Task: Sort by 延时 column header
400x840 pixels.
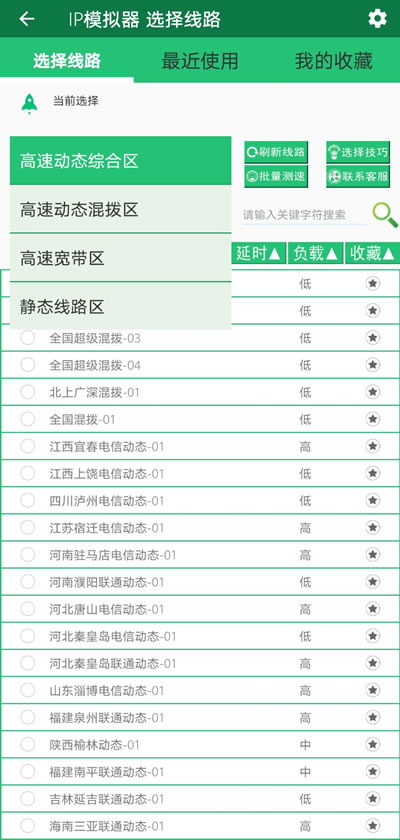Action: pos(259,253)
